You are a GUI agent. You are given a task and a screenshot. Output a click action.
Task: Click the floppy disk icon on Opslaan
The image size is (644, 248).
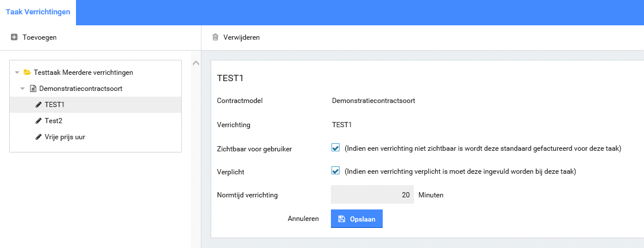coord(341,219)
